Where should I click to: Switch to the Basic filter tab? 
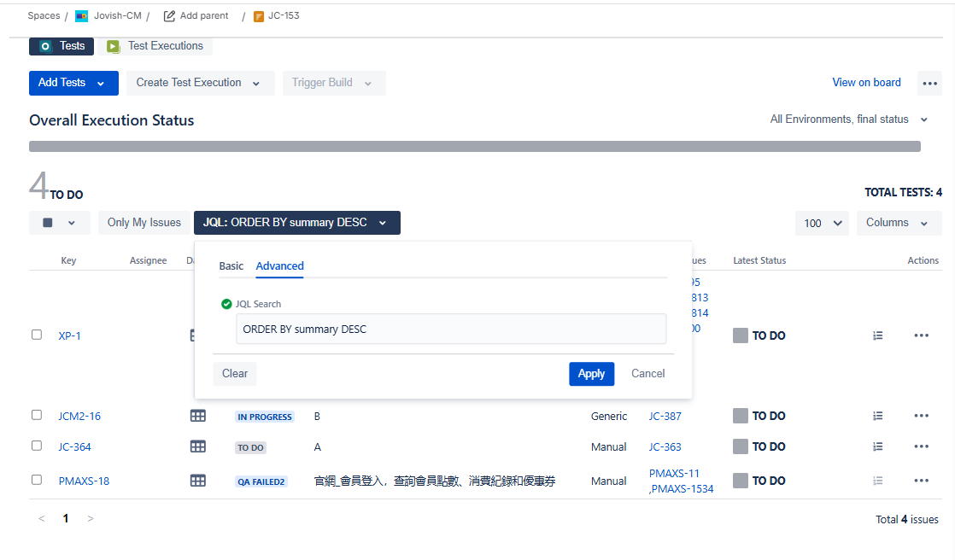pyautogui.click(x=231, y=265)
